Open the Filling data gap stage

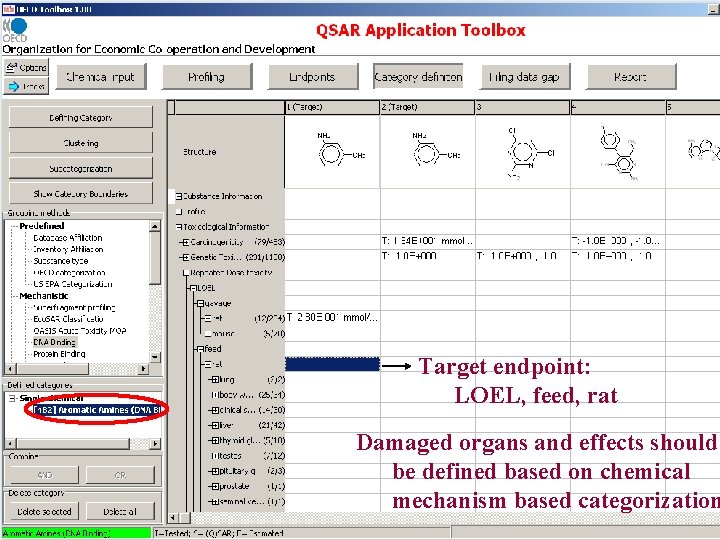pyautogui.click(x=525, y=77)
